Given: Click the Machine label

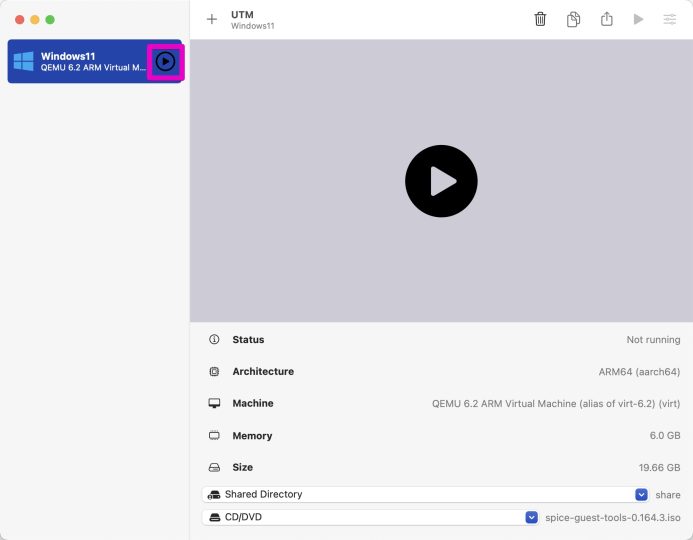Looking at the screenshot, I should click(x=253, y=403).
